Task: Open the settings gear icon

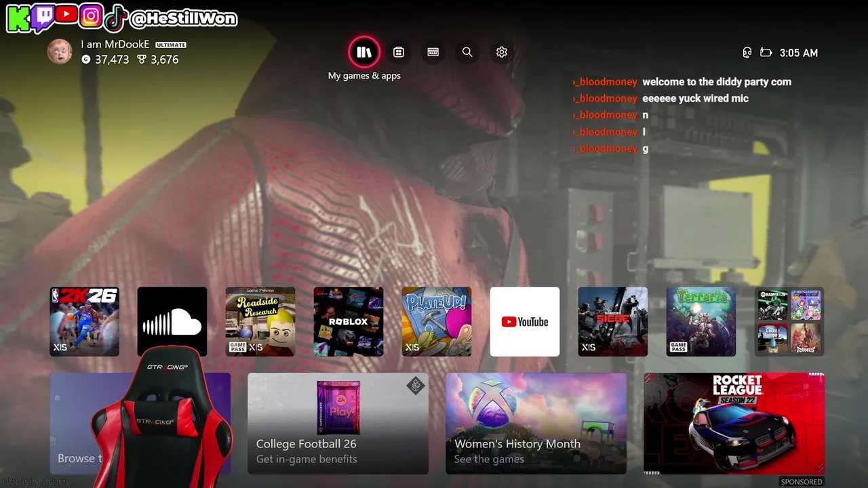Action: click(x=502, y=52)
